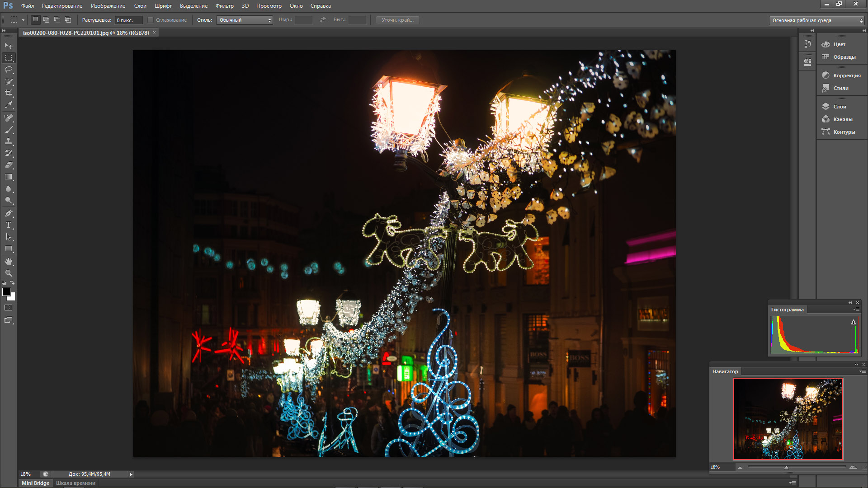The width and height of the screenshot is (868, 488).
Task: Choose New selection mode button
Action: click(x=36, y=19)
